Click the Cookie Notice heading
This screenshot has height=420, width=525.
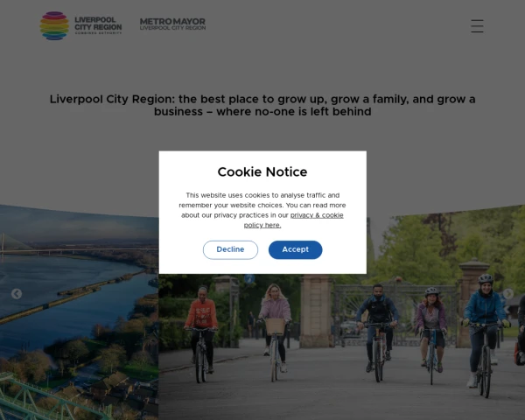[262, 171]
